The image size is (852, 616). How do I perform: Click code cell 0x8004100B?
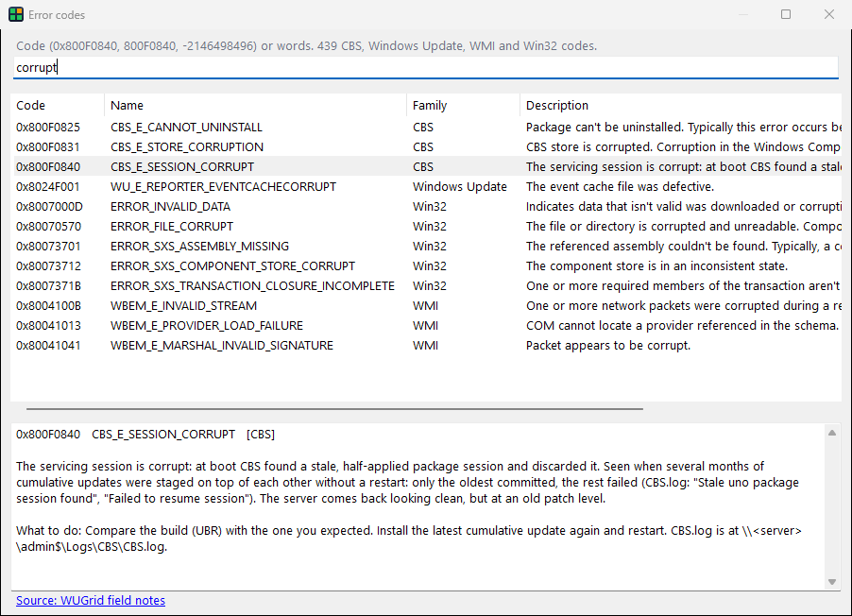click(48, 306)
